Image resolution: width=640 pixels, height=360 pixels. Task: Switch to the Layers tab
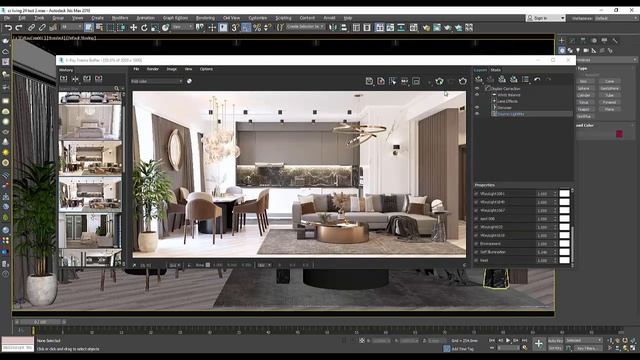(480, 70)
